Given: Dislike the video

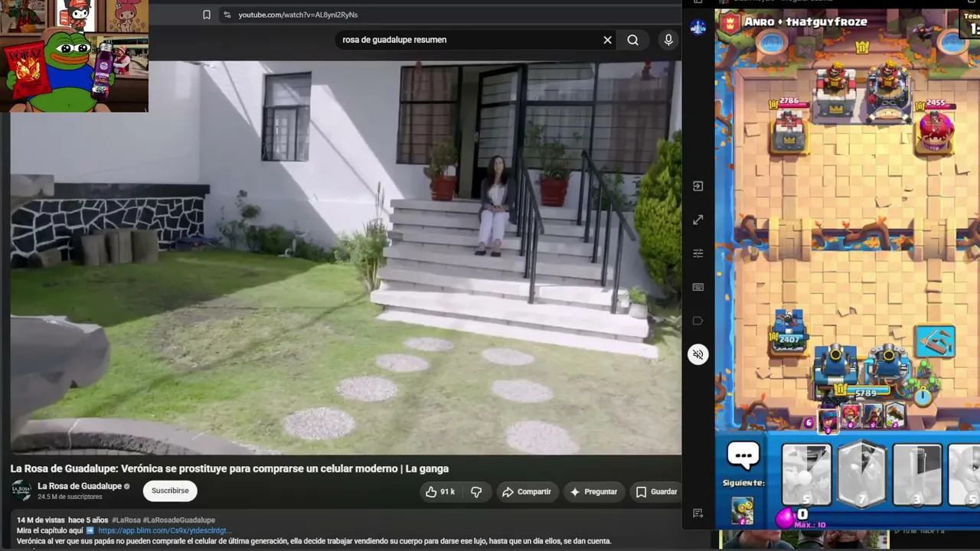Looking at the screenshot, I should tap(476, 491).
